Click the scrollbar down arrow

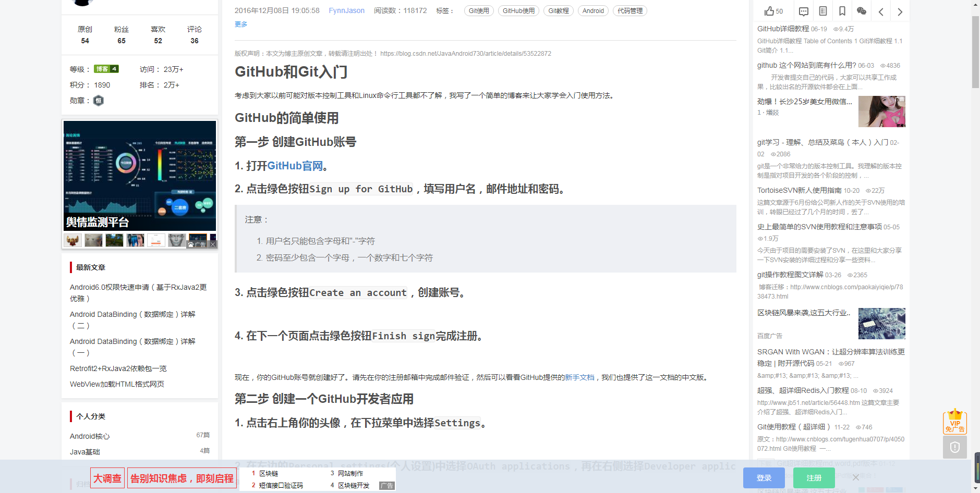pyautogui.click(x=975, y=489)
